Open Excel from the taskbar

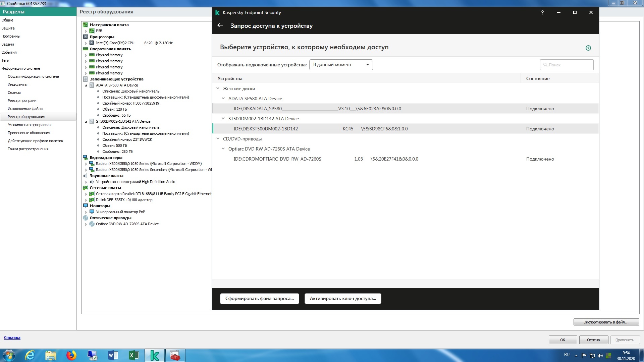[x=133, y=355]
